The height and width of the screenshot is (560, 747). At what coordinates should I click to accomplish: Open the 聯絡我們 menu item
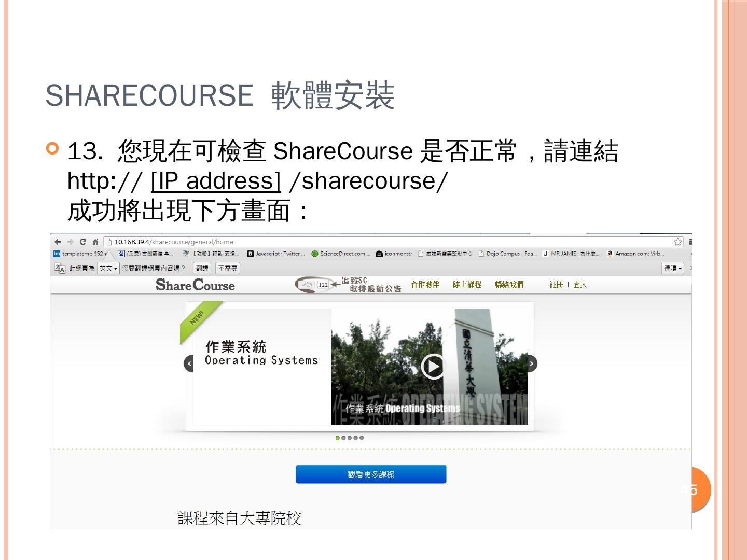pyautogui.click(x=509, y=284)
